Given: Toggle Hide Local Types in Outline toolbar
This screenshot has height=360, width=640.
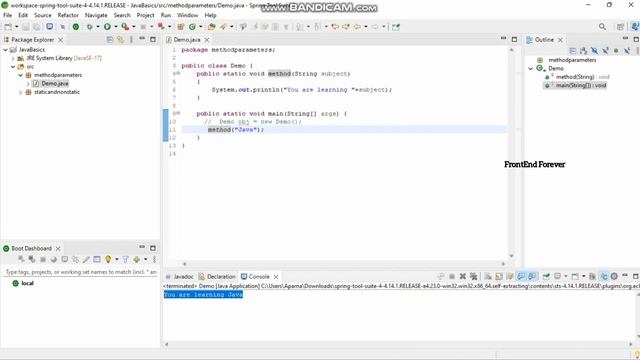Looking at the screenshot, I should click(627, 51).
